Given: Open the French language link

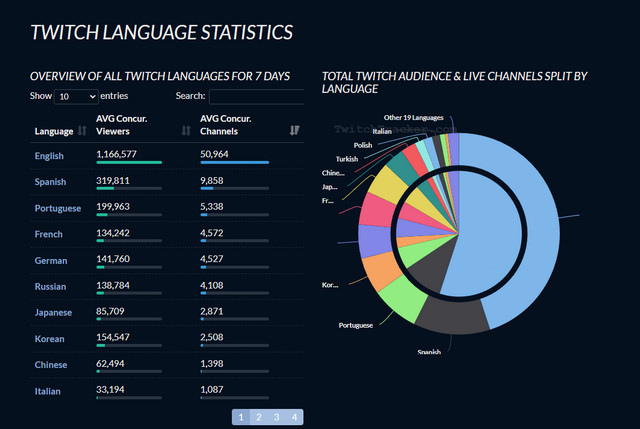Looking at the screenshot, I should (x=49, y=234).
